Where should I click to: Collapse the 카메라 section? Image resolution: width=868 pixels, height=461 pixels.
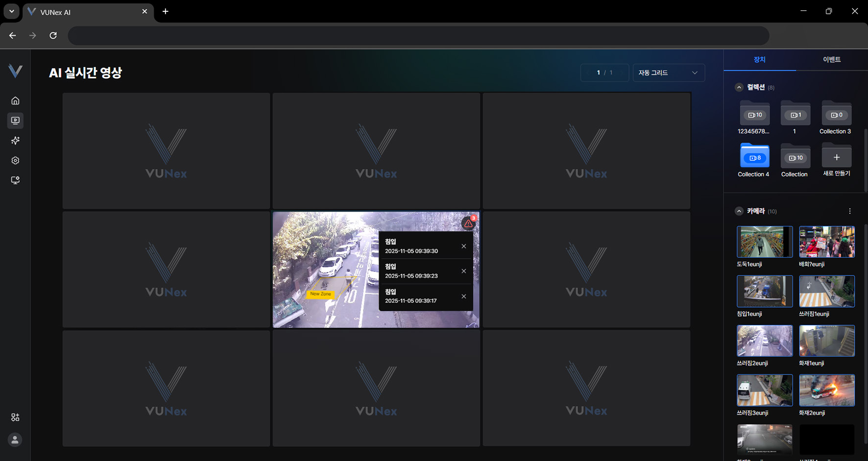point(739,211)
